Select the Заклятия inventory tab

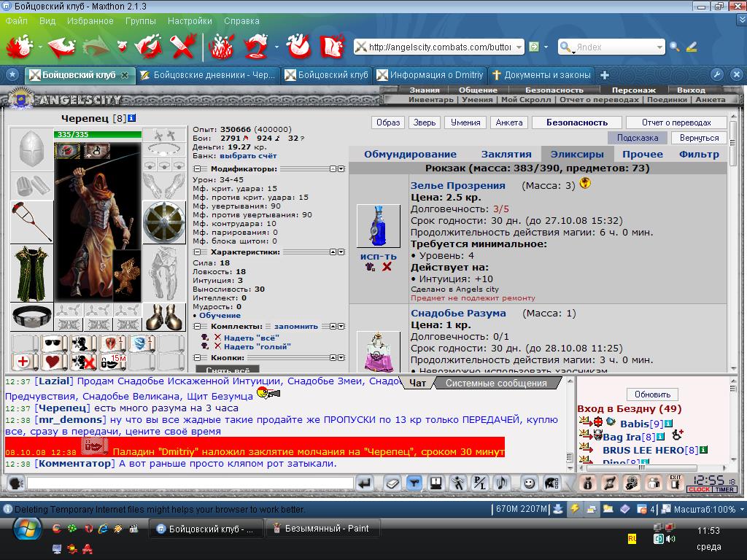506,155
